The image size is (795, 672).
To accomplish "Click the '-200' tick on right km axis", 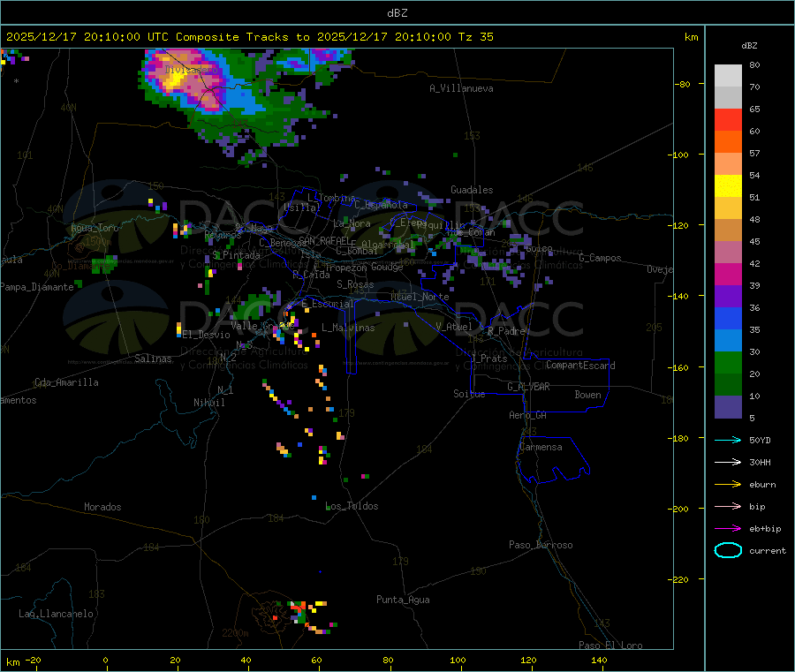I will [x=680, y=509].
